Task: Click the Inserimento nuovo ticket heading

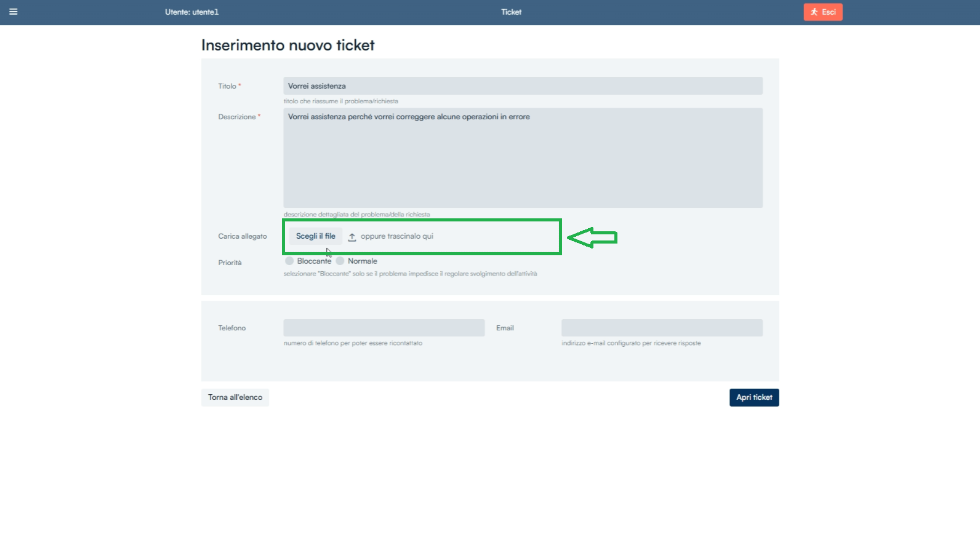Action: (288, 45)
